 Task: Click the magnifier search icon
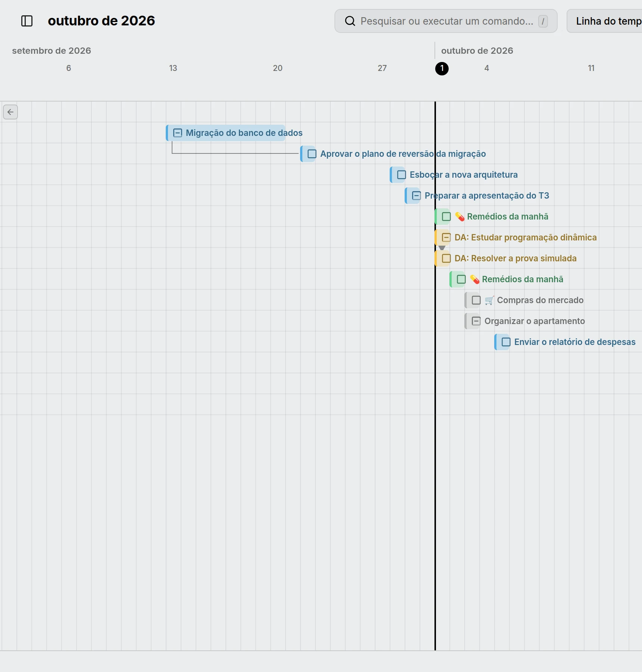coord(350,21)
